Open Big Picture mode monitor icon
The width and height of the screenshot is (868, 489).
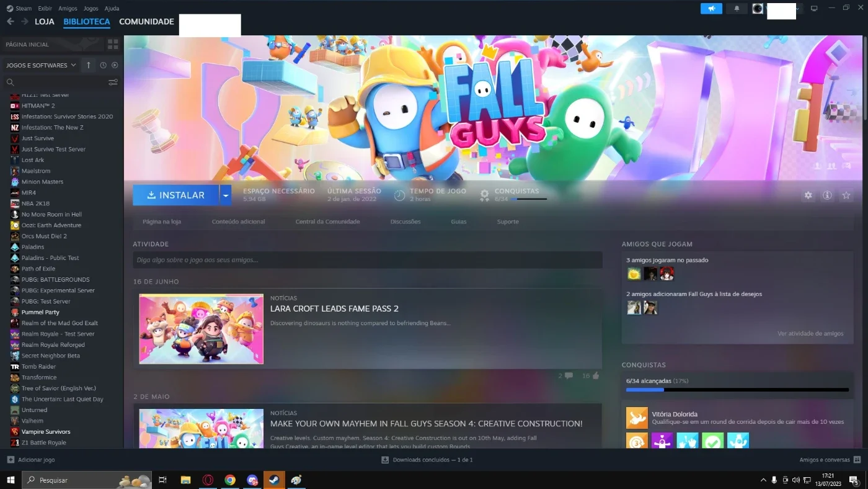(x=814, y=9)
